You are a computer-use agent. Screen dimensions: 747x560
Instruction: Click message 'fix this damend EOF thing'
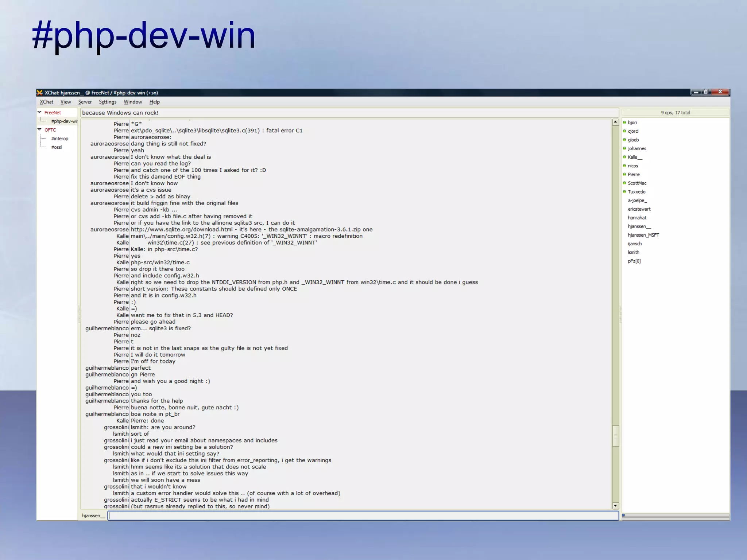point(166,177)
